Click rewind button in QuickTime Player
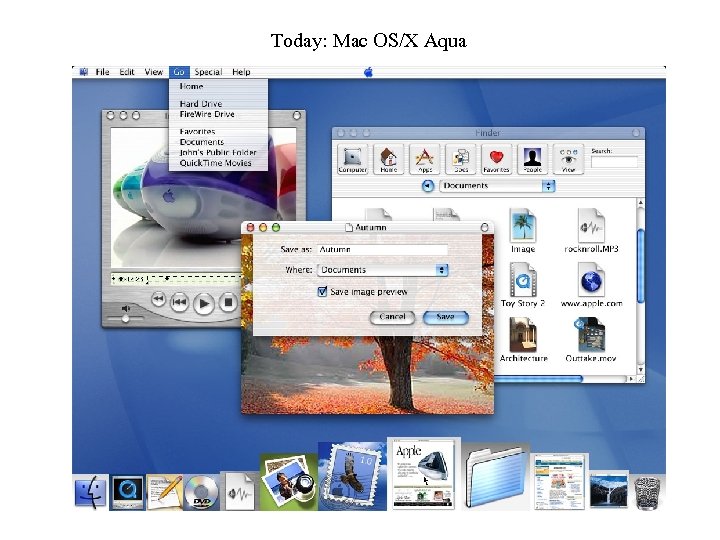This screenshot has height=540, width=720. coord(158,300)
